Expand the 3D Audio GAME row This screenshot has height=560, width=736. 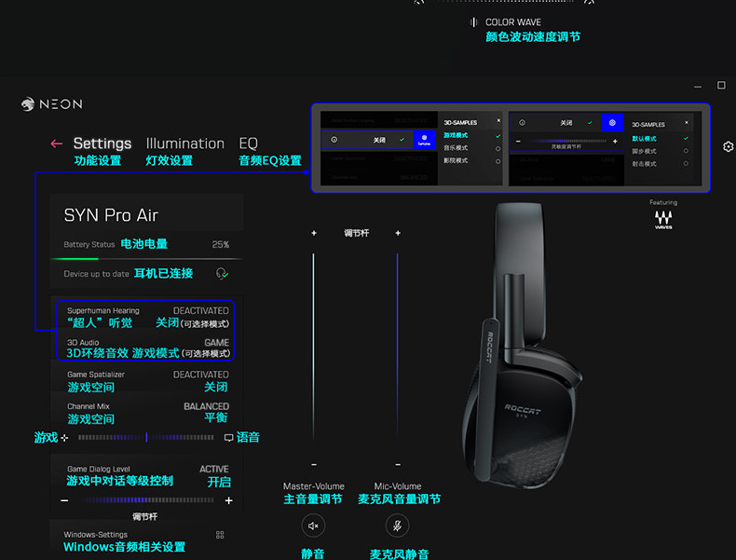click(x=147, y=348)
